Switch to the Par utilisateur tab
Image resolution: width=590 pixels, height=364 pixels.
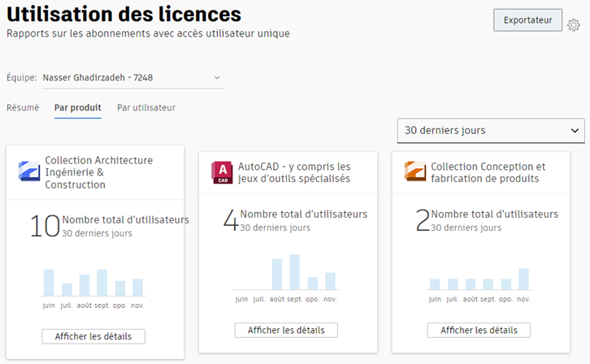click(146, 108)
